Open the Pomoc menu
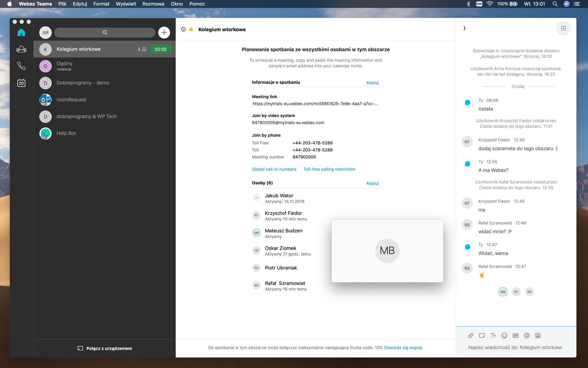This screenshot has width=588, height=368. coord(197,4)
